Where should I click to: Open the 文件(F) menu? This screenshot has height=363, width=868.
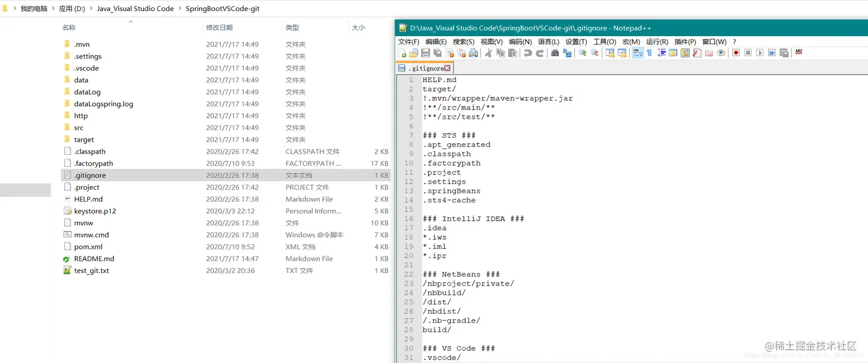coord(409,42)
